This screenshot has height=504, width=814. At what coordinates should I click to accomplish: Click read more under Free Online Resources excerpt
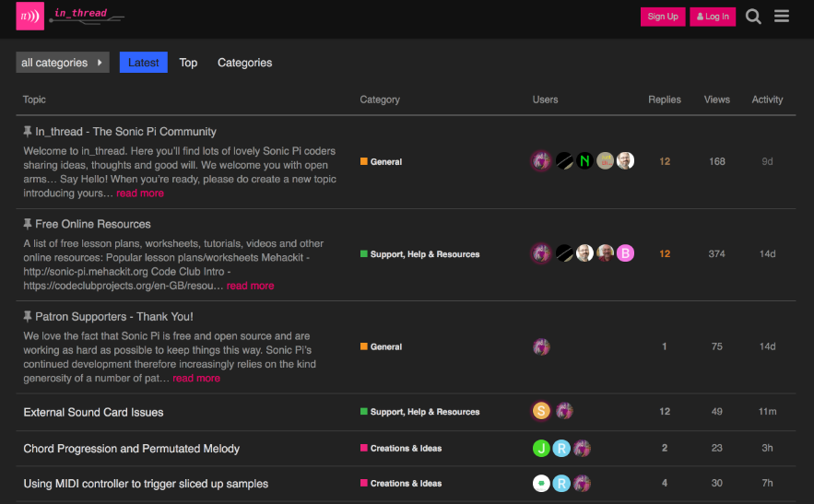(250, 286)
